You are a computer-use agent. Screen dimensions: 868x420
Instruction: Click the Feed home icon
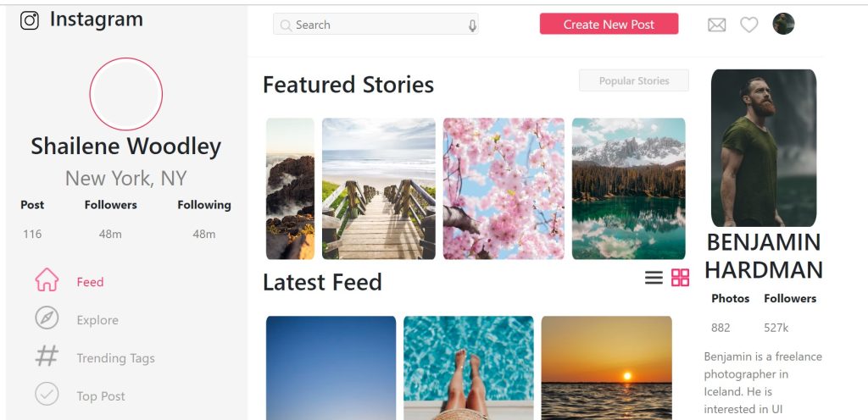tap(47, 281)
